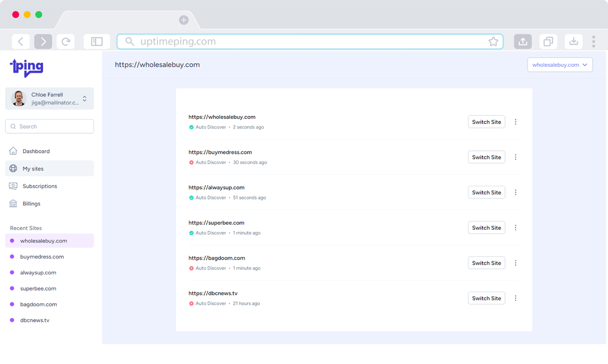The width and height of the screenshot is (608, 364).
Task: Click Switch Site for bagdoom.com
Action: 486,263
